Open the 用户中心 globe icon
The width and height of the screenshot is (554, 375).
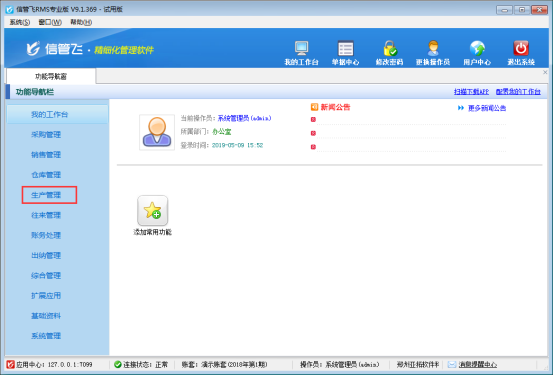[477, 48]
